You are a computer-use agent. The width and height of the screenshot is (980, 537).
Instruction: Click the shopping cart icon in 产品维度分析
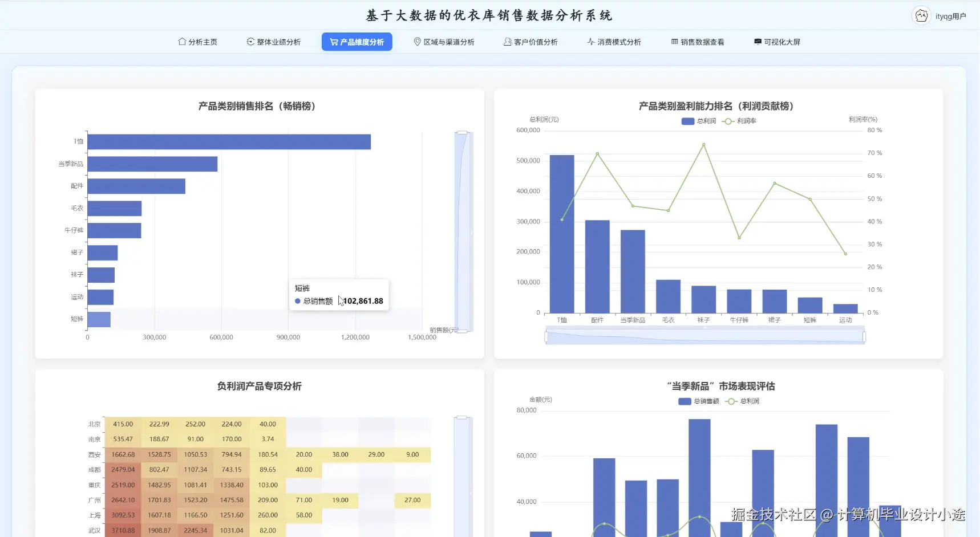tap(334, 42)
